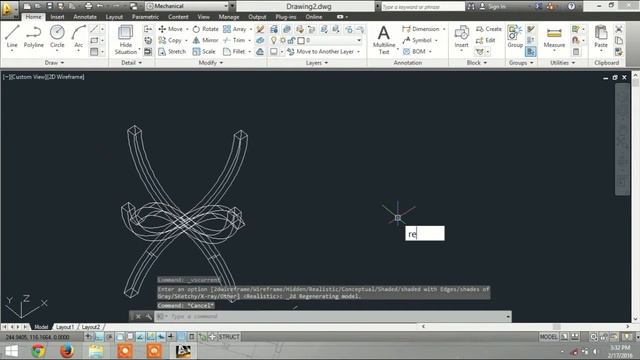This screenshot has height=360, width=640.
Task: Select the Arc tool
Action: tap(78, 37)
